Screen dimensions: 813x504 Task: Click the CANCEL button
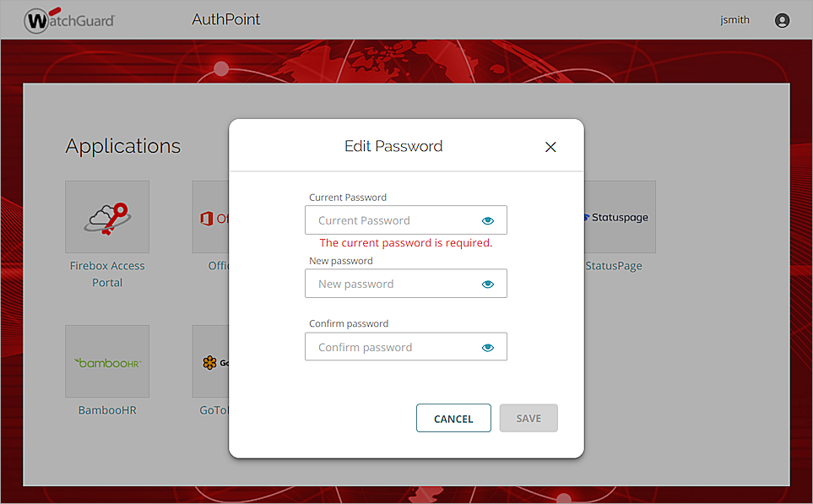[x=453, y=417]
